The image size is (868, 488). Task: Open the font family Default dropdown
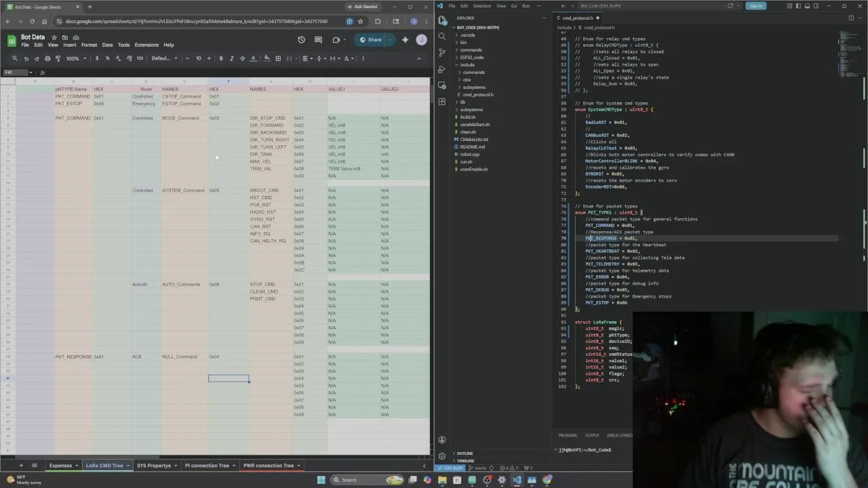click(164, 58)
